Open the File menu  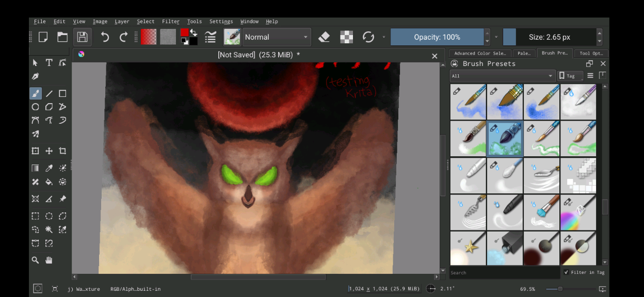click(x=40, y=22)
